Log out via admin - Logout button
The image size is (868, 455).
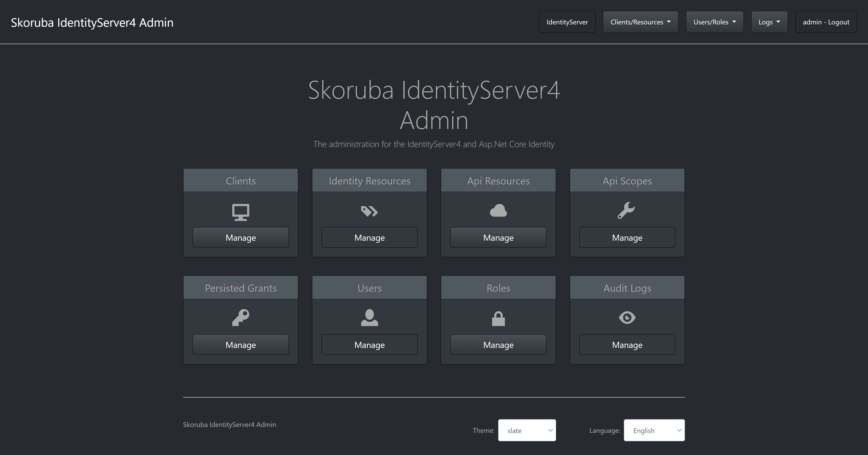(826, 22)
